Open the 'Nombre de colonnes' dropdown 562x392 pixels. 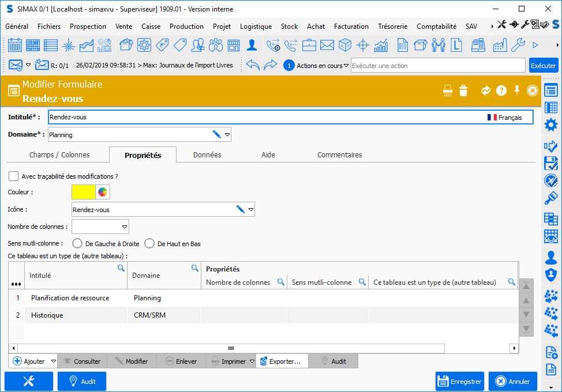[x=124, y=227]
